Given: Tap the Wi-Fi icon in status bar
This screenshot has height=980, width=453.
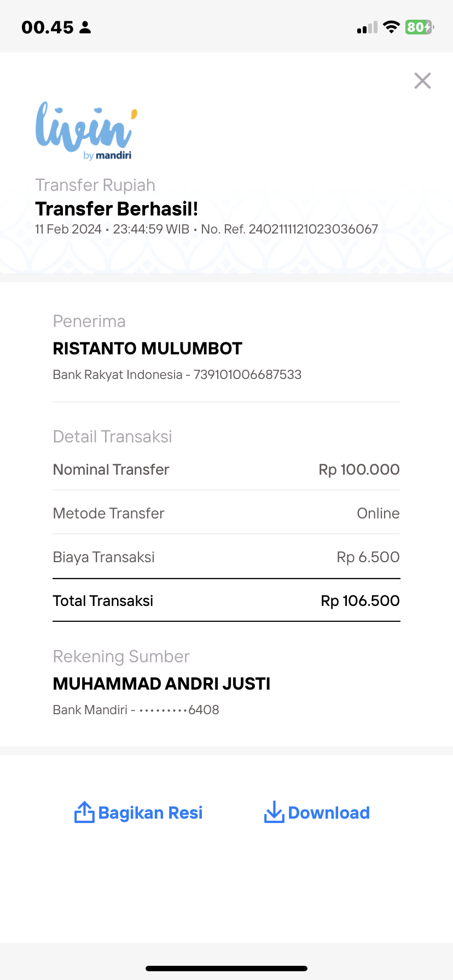Looking at the screenshot, I should (x=391, y=27).
